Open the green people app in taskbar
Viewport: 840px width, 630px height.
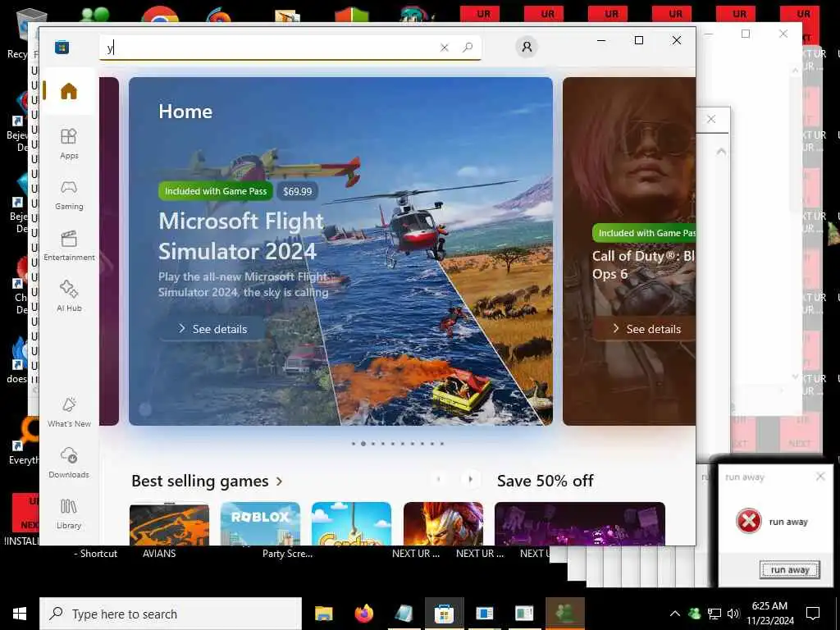pos(564,614)
